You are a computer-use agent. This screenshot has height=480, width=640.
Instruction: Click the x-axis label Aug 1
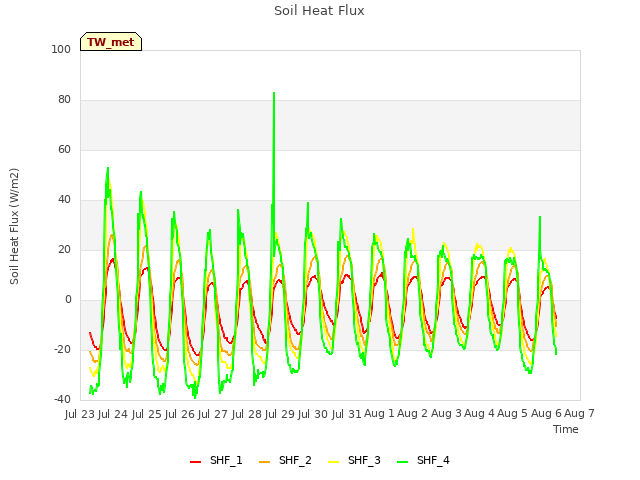[380, 414]
